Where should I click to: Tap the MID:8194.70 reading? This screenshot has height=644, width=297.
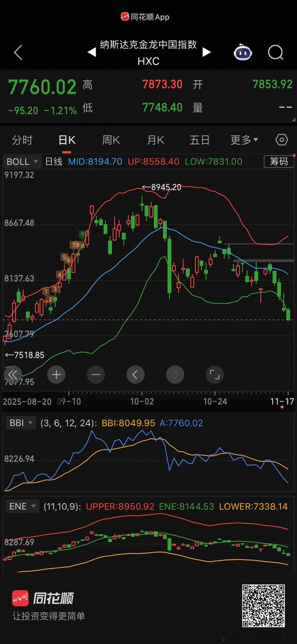tap(95, 161)
